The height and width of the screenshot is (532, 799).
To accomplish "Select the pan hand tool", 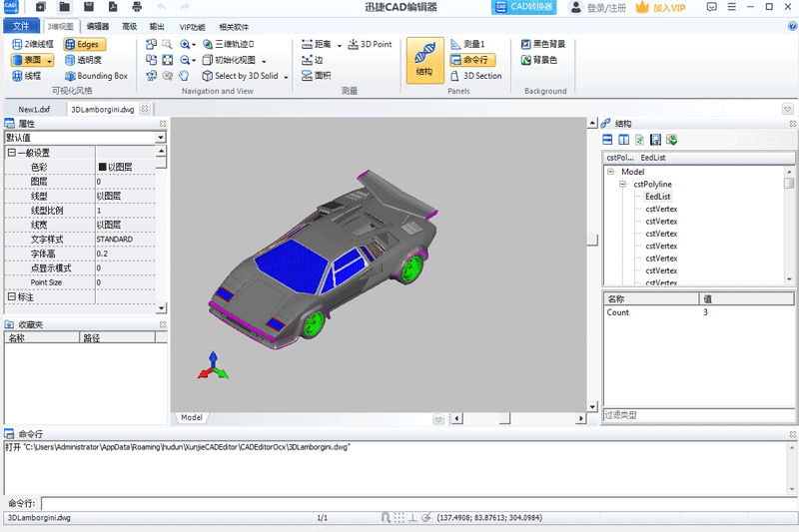I will (184, 76).
